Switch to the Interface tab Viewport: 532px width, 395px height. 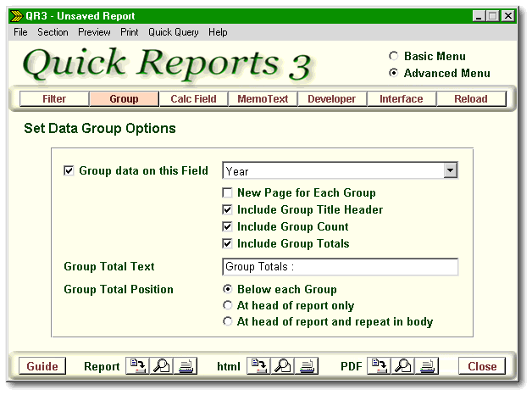[401, 98]
